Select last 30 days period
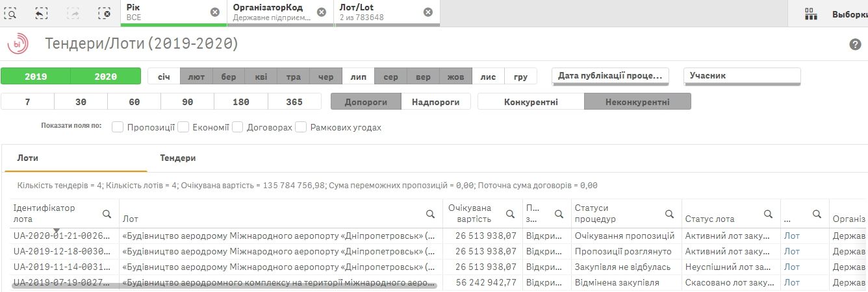The width and height of the screenshot is (868, 292). point(81,102)
